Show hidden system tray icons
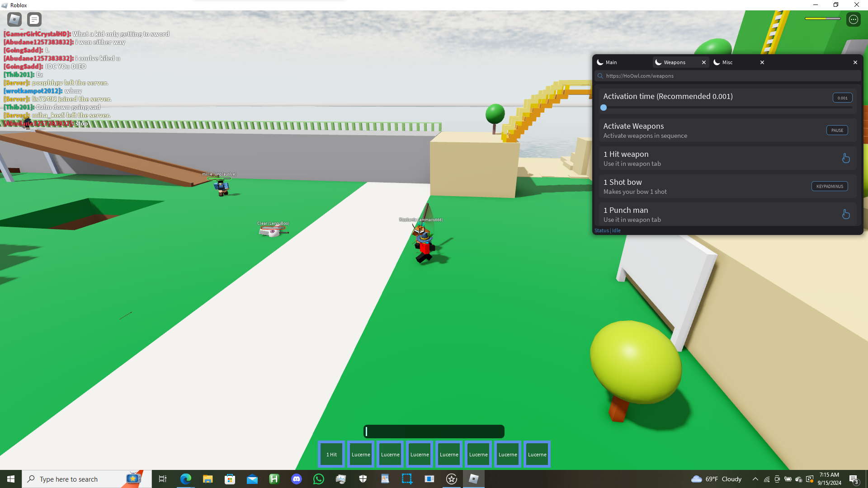The height and width of the screenshot is (488, 868). click(x=755, y=479)
